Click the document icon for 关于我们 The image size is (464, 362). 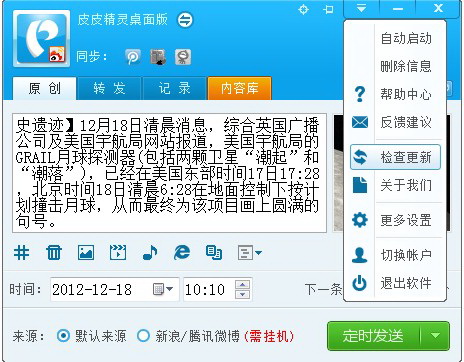tap(360, 185)
